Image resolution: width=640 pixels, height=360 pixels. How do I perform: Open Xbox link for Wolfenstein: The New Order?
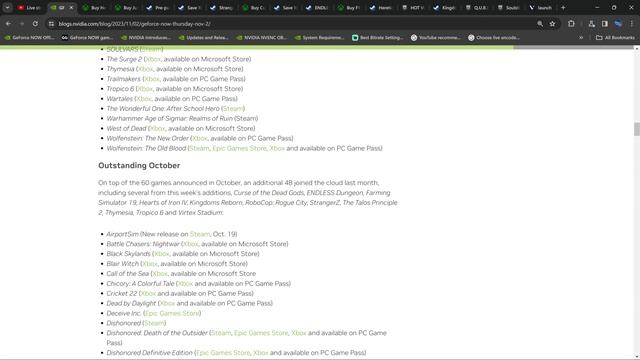click(x=200, y=138)
